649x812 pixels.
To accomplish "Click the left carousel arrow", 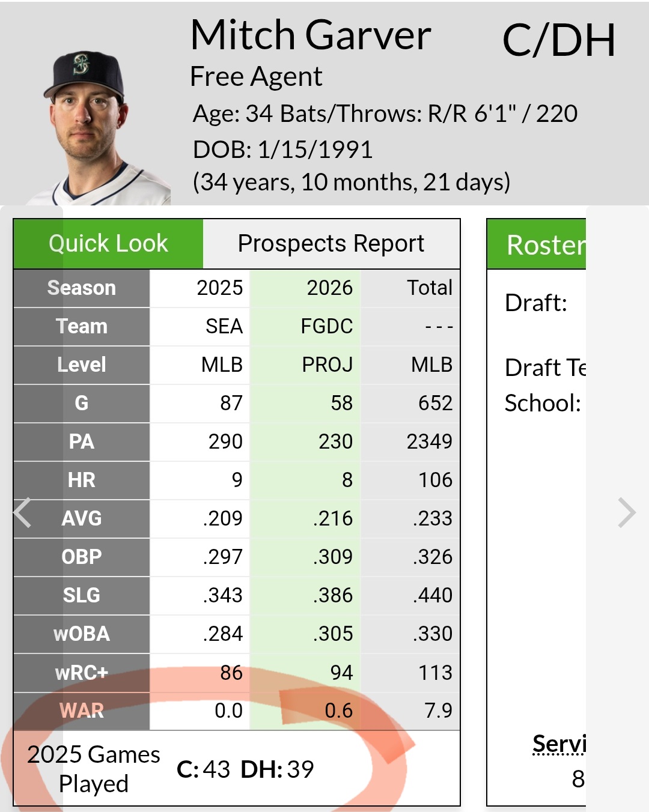I will (23, 513).
